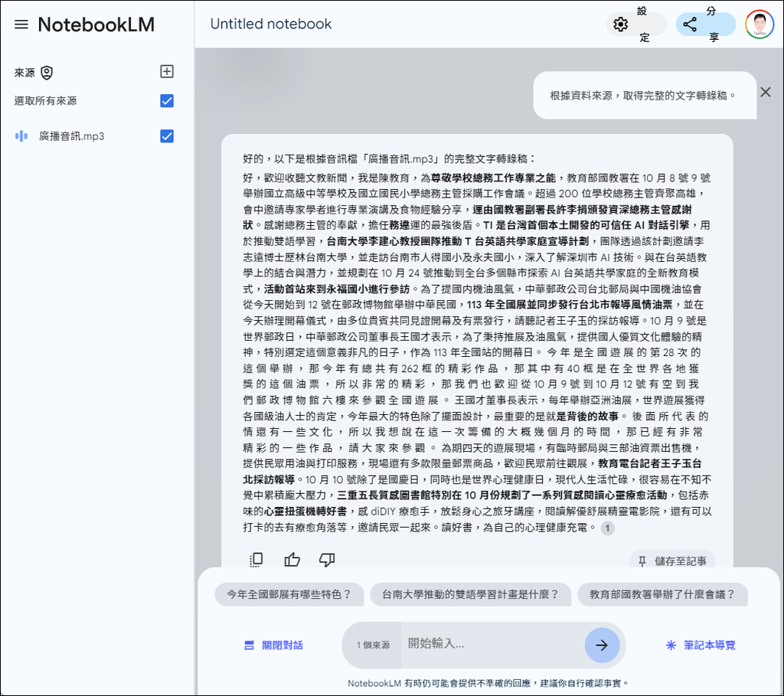Click 關閉對話 to close the chat
This screenshot has width=784, height=696.
[x=274, y=645]
